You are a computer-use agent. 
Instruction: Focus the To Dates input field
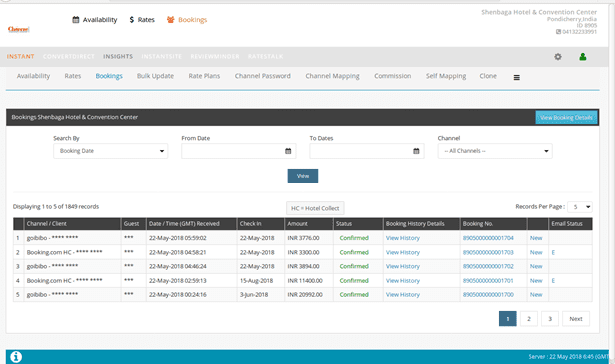(367, 151)
